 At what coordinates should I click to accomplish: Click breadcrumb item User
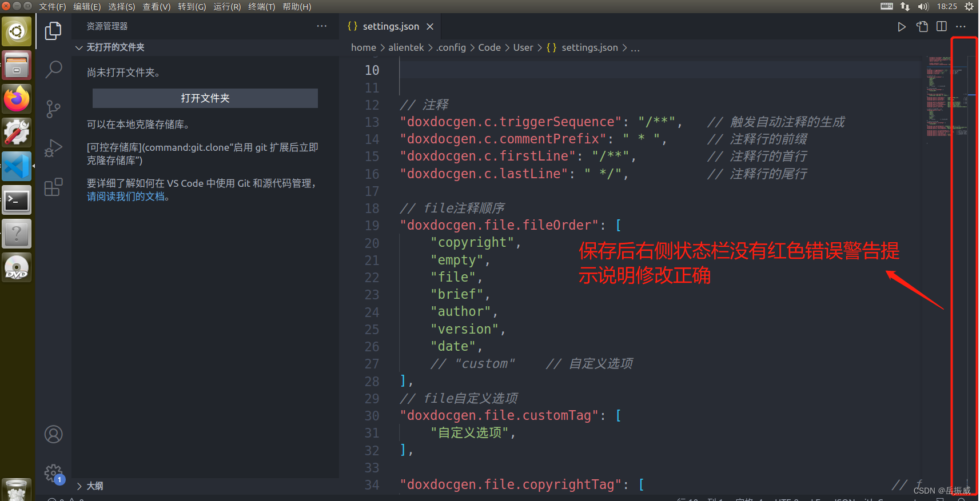[x=523, y=47]
